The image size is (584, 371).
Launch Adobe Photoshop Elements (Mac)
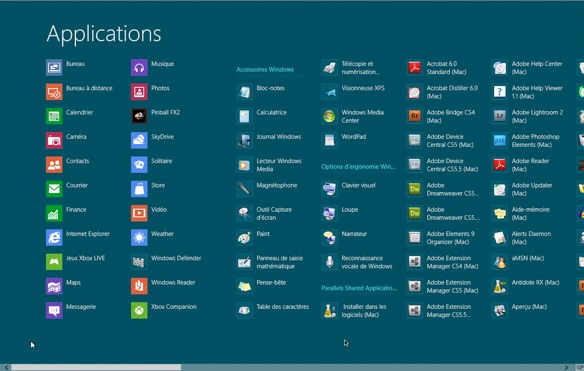(500, 140)
